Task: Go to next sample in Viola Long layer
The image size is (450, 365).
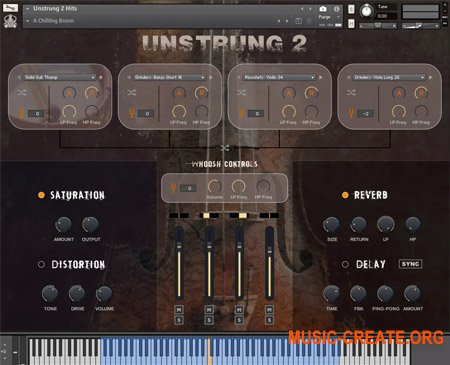Action: pos(430,77)
